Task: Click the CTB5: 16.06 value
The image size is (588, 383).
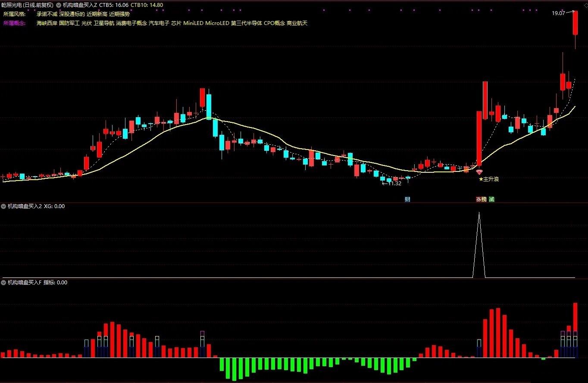Action: (x=114, y=5)
